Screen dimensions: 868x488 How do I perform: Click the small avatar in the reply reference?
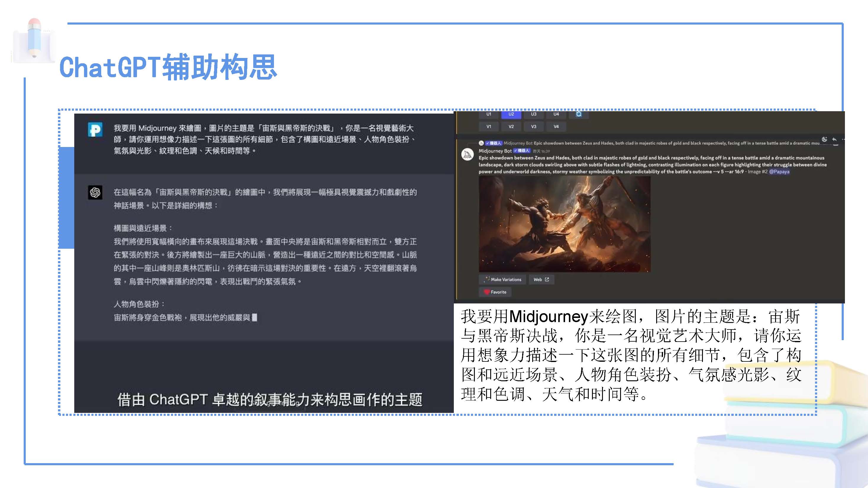pos(481,143)
